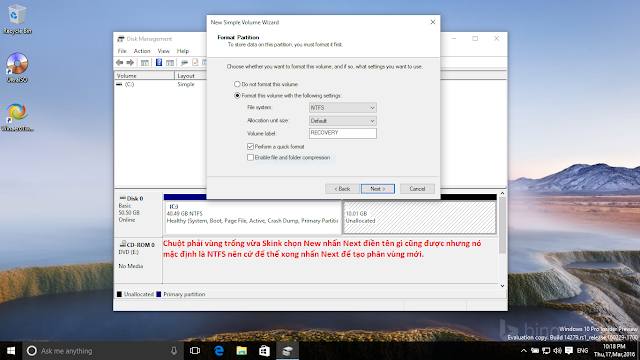Open File Explorer from the taskbar
Screen dimensions: 640x360
(242, 351)
